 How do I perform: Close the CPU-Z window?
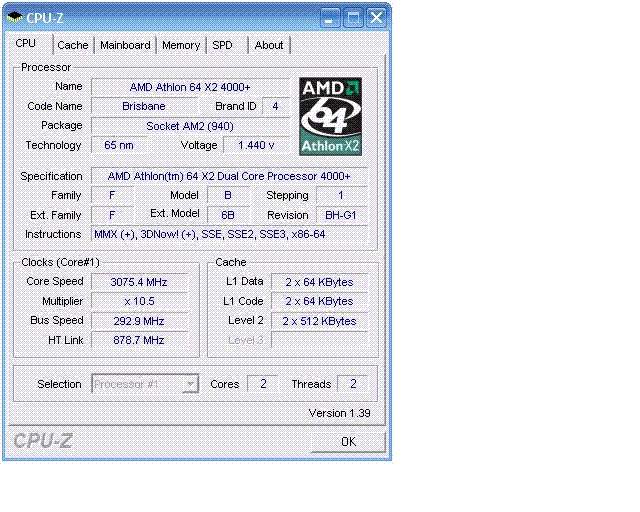pyautogui.click(x=376, y=18)
